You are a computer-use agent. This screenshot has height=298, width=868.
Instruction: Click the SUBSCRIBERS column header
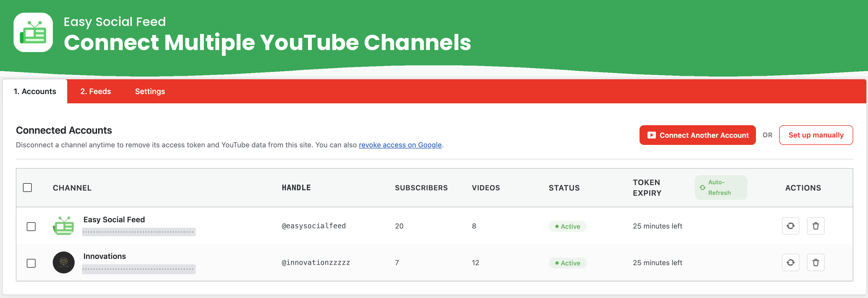coord(421,188)
